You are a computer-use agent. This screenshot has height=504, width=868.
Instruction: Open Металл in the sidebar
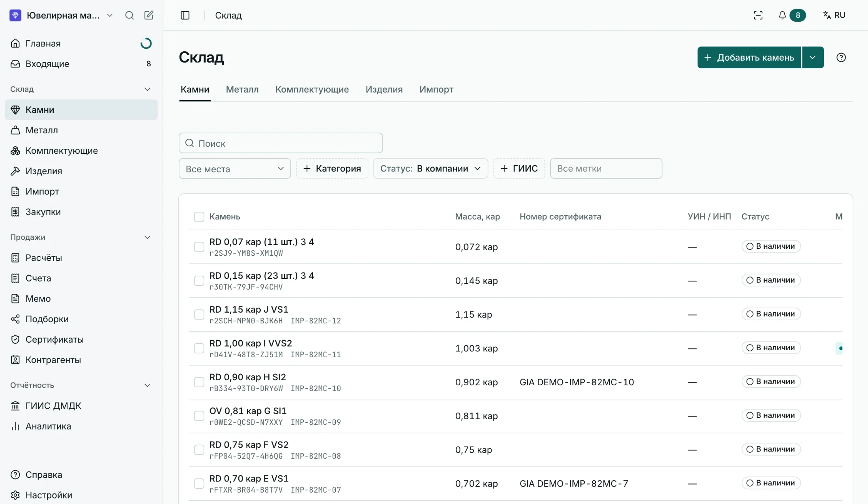point(81,130)
